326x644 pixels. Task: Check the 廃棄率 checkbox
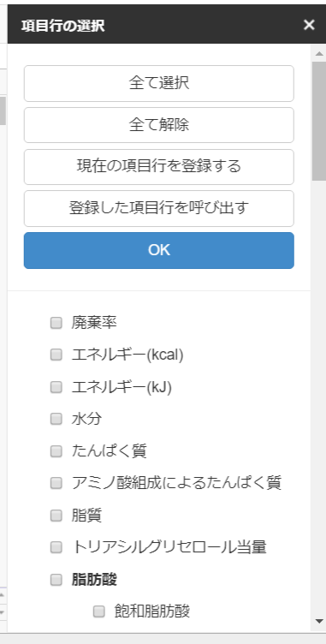(56, 323)
